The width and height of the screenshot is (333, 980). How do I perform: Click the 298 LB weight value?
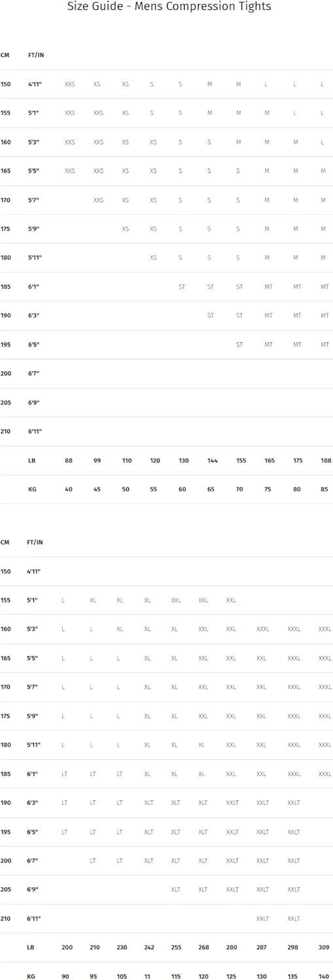pos(294,947)
